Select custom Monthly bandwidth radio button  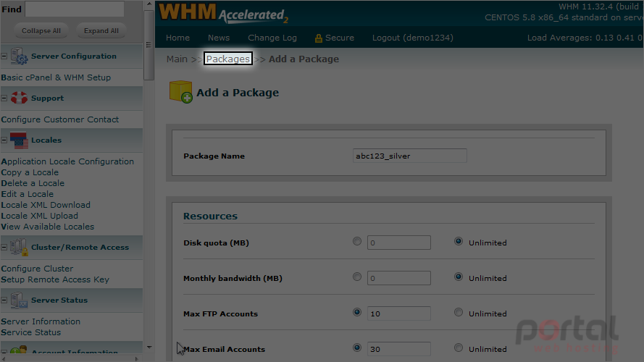pyautogui.click(x=357, y=277)
